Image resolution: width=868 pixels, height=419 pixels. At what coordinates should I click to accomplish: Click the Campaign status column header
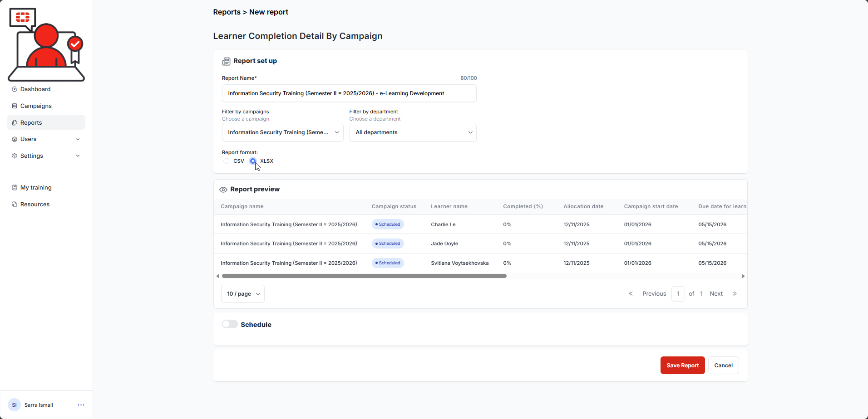coord(394,206)
